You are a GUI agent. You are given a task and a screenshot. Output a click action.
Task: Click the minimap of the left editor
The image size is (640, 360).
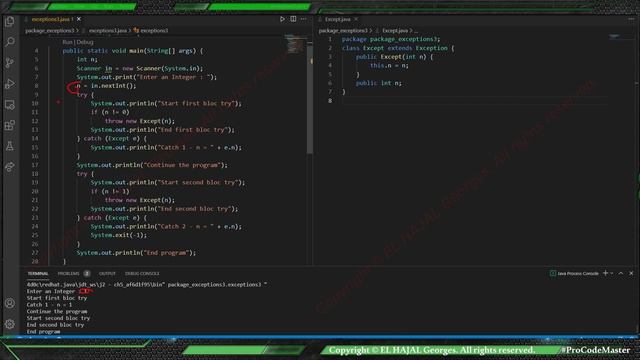pyautogui.click(x=295, y=44)
